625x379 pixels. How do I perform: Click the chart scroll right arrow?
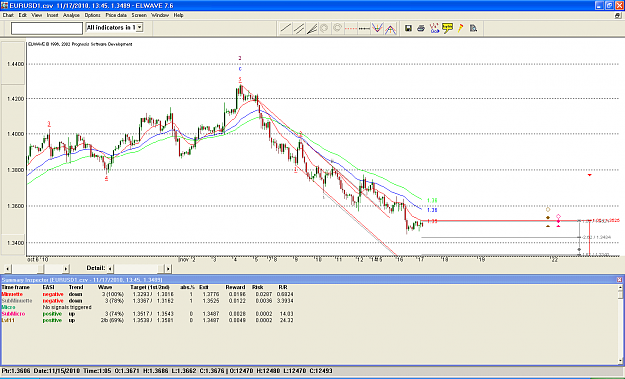(66, 269)
